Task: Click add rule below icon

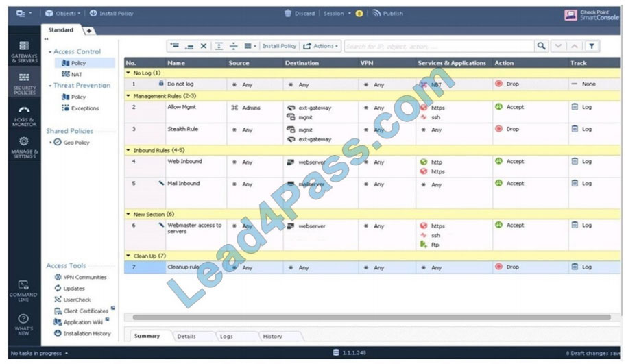Action: click(189, 46)
